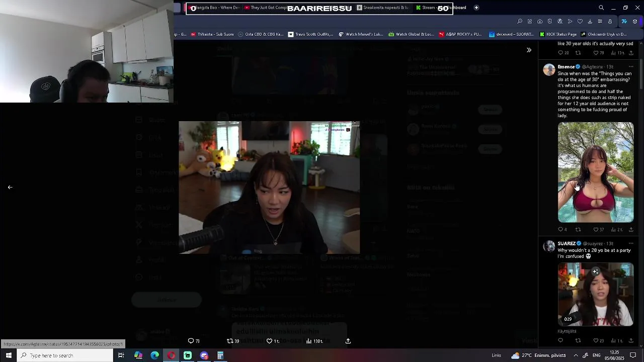Image resolution: width=644 pixels, height=362 pixels.
Task: Open the Essence username link
Action: pyautogui.click(x=566, y=67)
